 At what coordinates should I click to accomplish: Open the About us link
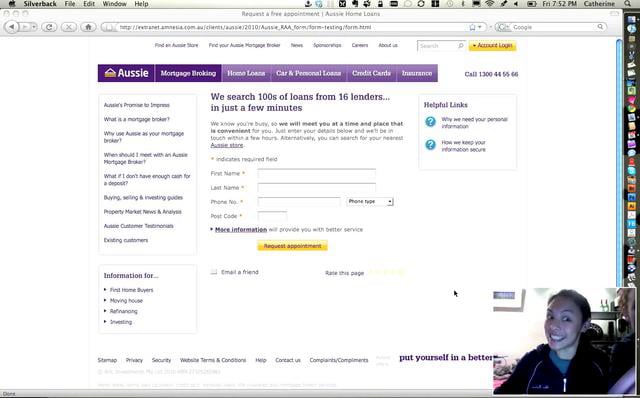coord(388,45)
